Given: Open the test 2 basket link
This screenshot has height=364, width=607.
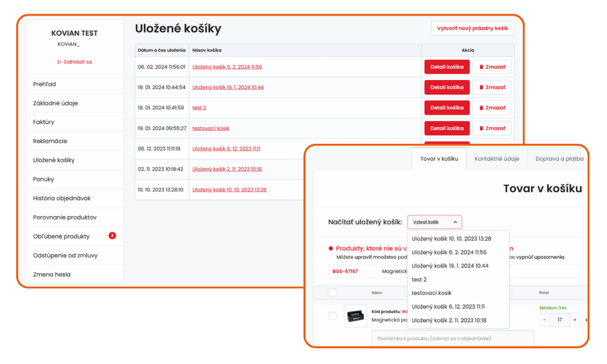Looking at the screenshot, I should (199, 108).
